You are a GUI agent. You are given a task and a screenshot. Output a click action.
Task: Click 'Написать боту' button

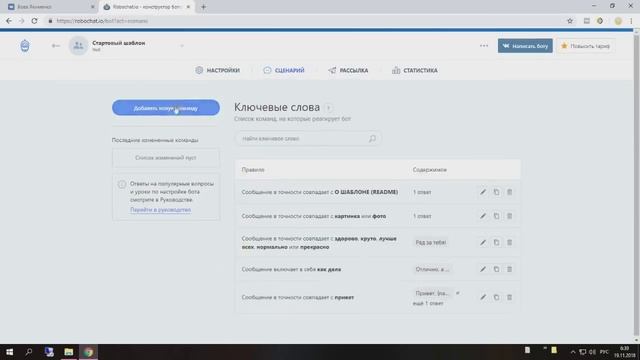[525, 46]
